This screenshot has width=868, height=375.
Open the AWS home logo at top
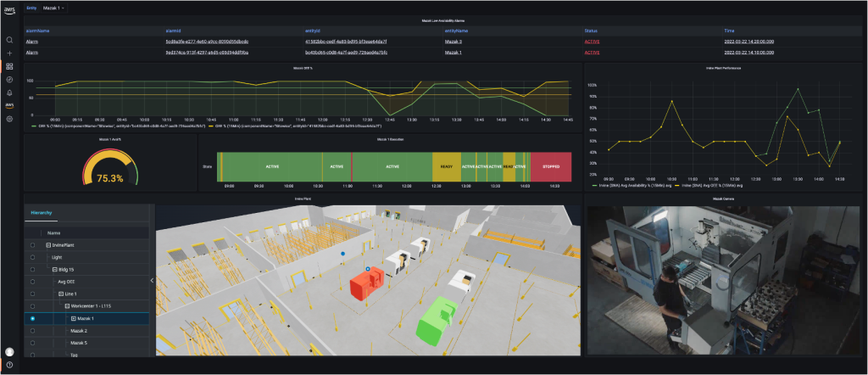(9, 10)
